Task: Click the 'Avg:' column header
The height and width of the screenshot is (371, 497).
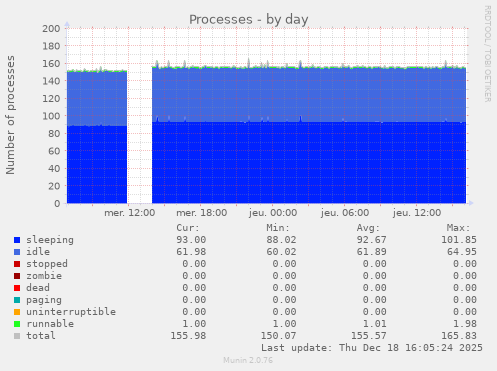Action: [368, 228]
